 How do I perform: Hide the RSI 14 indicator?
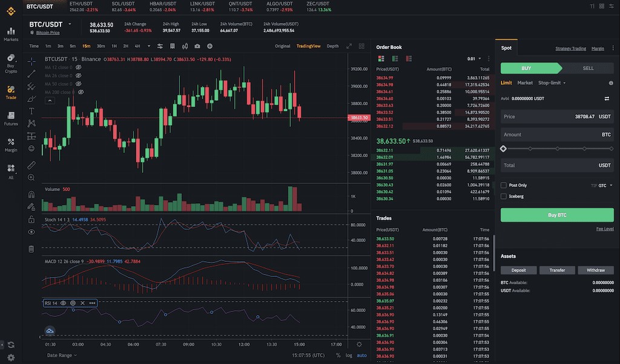(x=64, y=303)
